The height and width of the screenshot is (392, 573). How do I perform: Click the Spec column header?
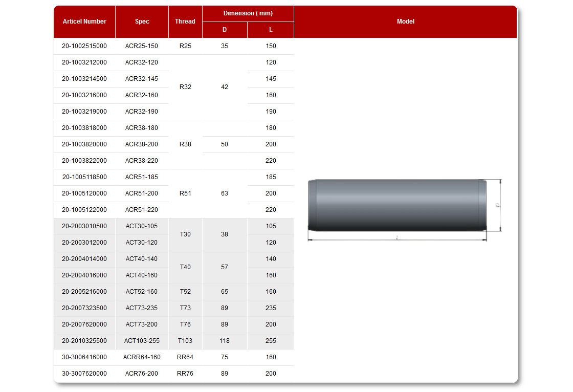142,21
